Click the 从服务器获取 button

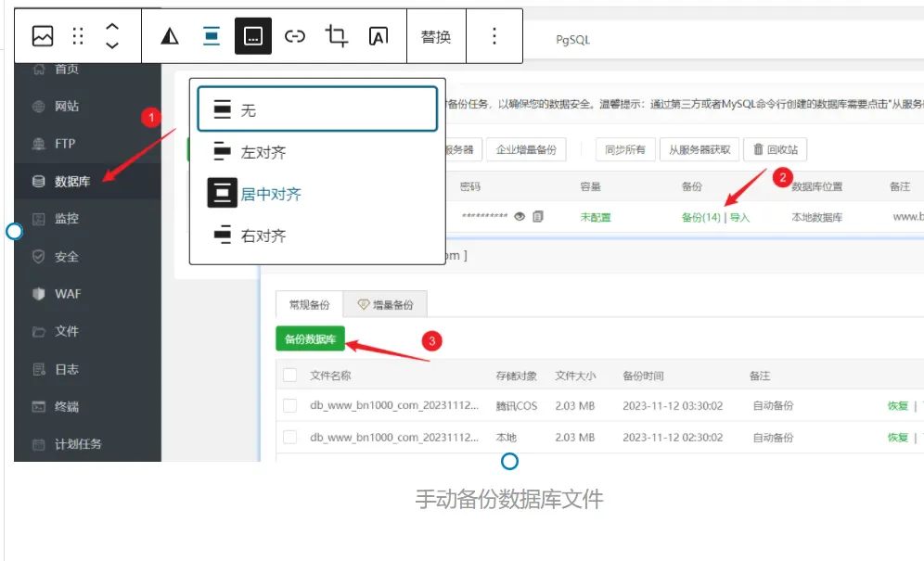pyautogui.click(x=699, y=149)
